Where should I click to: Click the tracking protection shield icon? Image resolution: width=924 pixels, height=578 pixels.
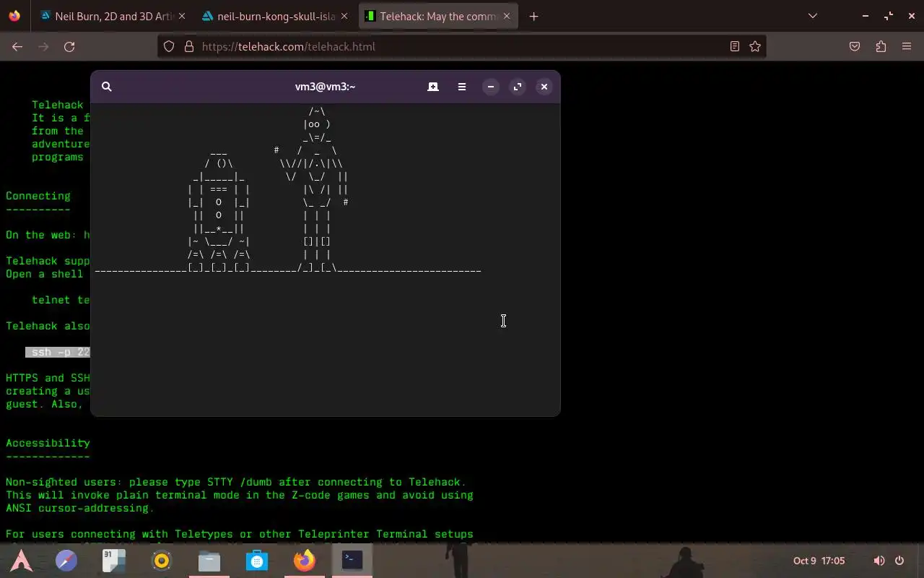coord(169,46)
